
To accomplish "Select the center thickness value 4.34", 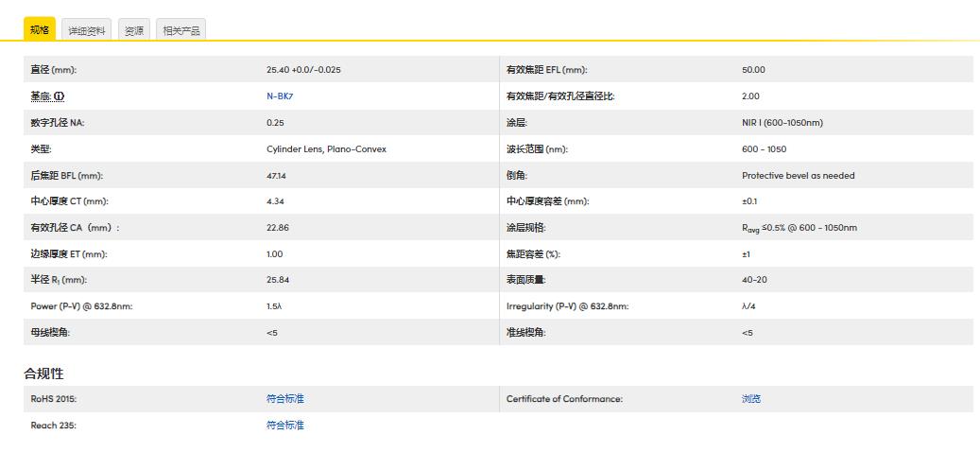I will click(275, 201).
